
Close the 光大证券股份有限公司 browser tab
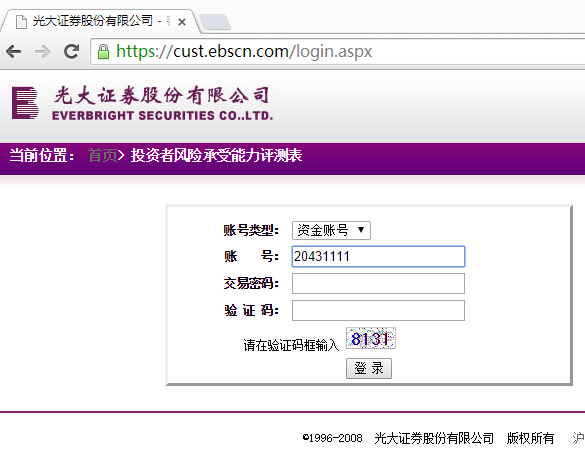pos(182,22)
